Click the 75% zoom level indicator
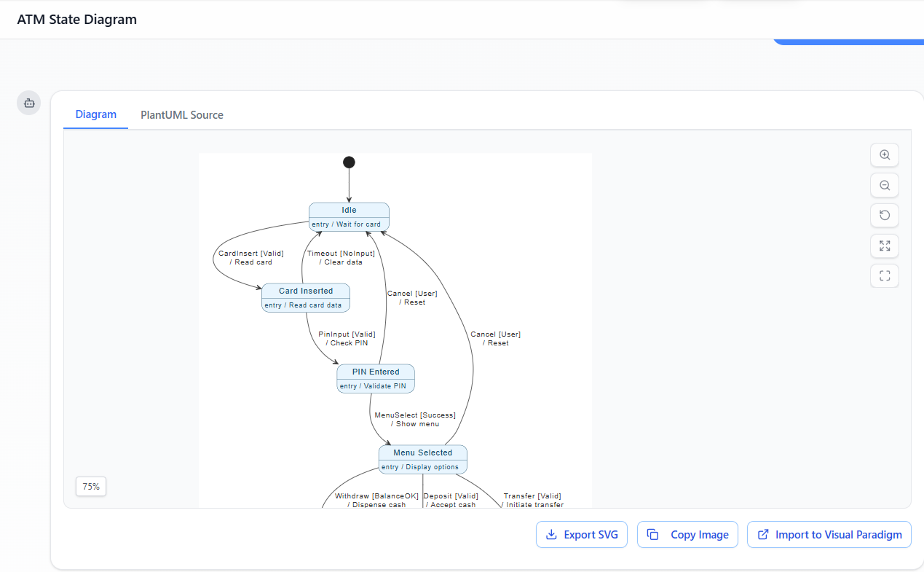 click(91, 487)
